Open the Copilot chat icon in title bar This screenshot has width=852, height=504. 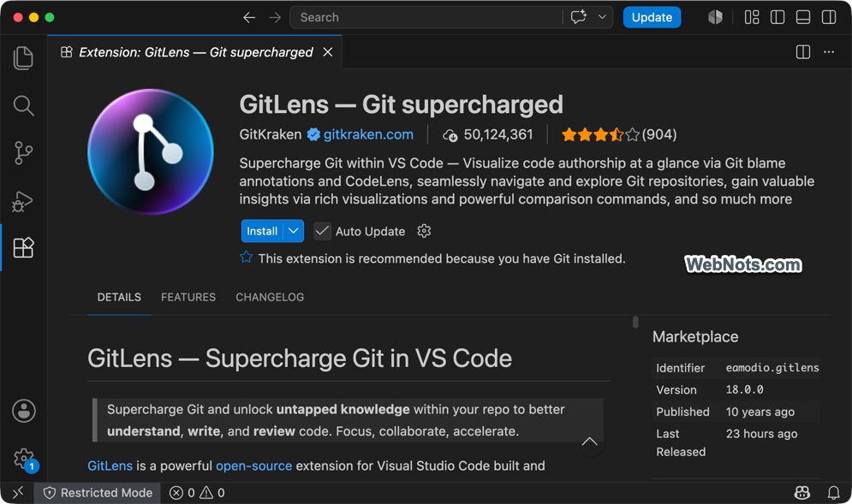(x=579, y=17)
